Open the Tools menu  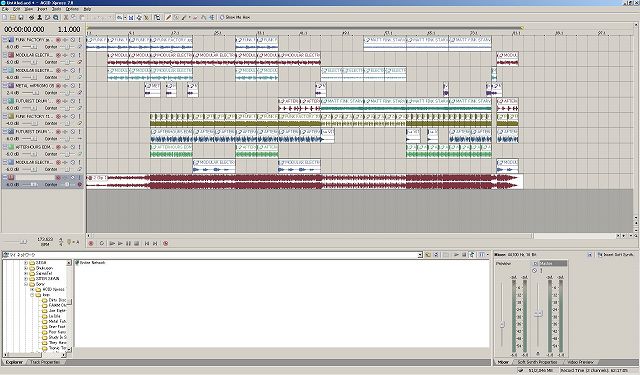(x=56, y=9)
